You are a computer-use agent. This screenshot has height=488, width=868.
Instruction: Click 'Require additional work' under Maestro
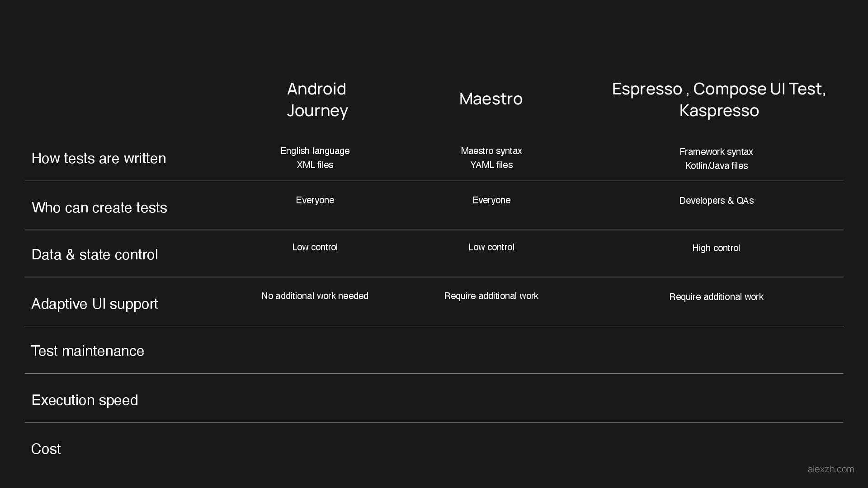click(491, 296)
